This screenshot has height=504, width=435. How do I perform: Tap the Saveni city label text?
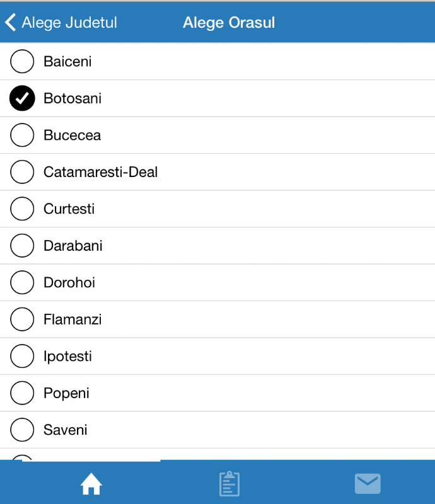[x=66, y=430]
